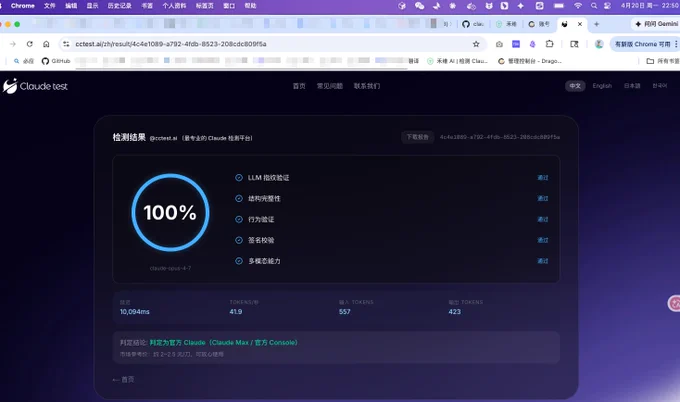Click 联系我们 in site navigation
The image size is (680, 402).
[366, 86]
